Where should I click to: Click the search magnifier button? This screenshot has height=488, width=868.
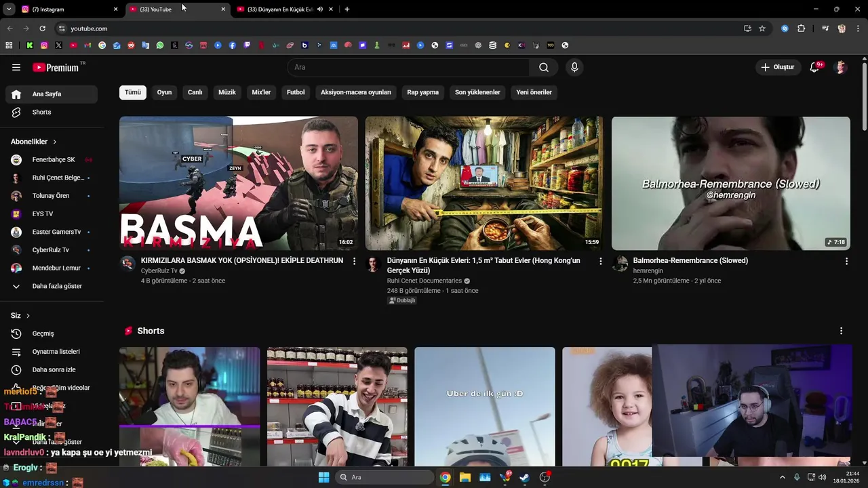tap(544, 67)
